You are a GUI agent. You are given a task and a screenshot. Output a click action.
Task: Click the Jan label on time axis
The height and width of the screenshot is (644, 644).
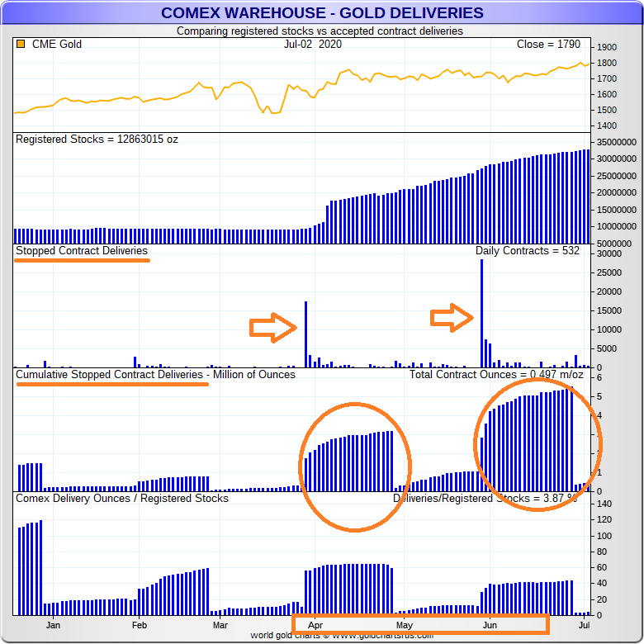pos(52,625)
